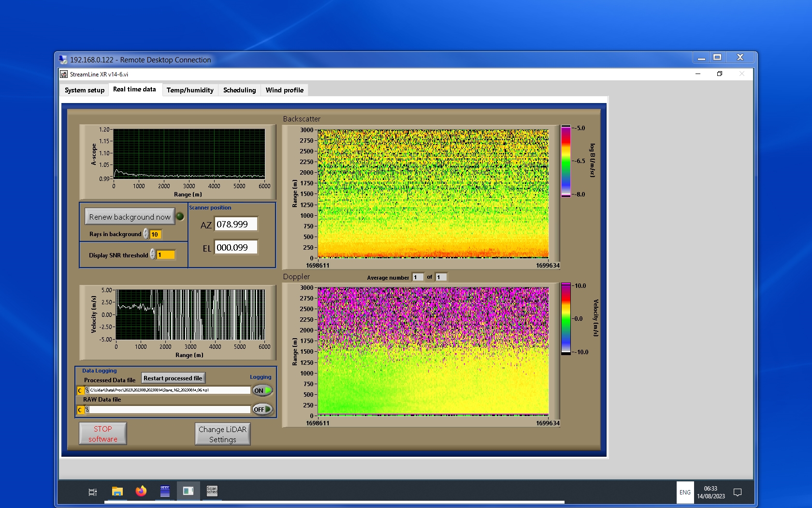
Task: Open the notification center icon
Action: [x=737, y=492]
